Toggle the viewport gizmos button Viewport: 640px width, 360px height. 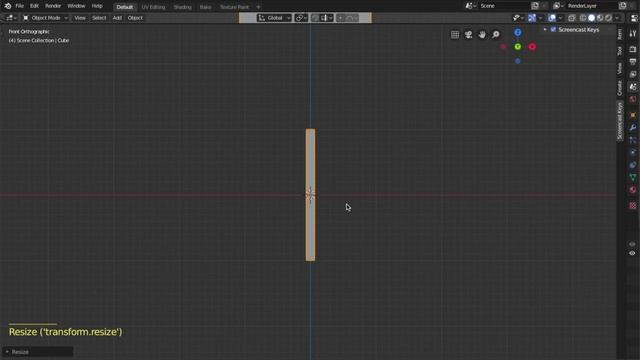[x=532, y=18]
